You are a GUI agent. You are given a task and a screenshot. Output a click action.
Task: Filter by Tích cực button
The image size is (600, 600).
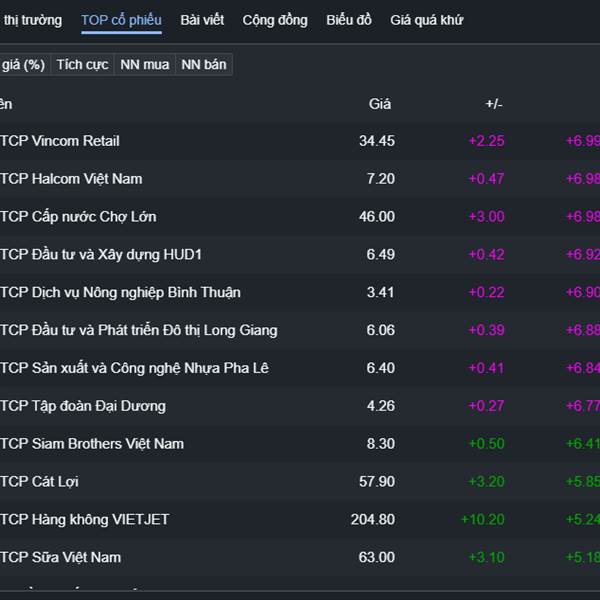82,64
